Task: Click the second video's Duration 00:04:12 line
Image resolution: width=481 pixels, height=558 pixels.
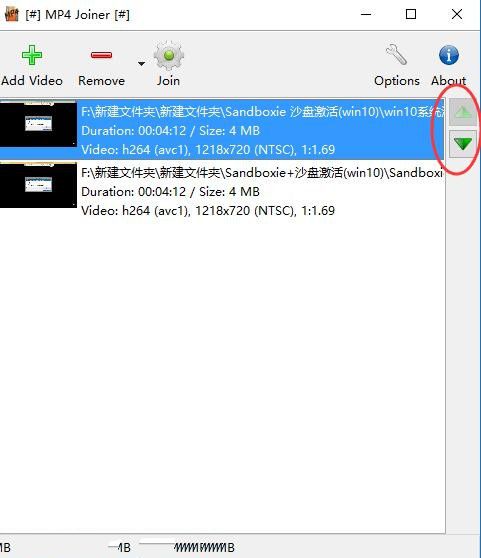Action: pos(170,192)
